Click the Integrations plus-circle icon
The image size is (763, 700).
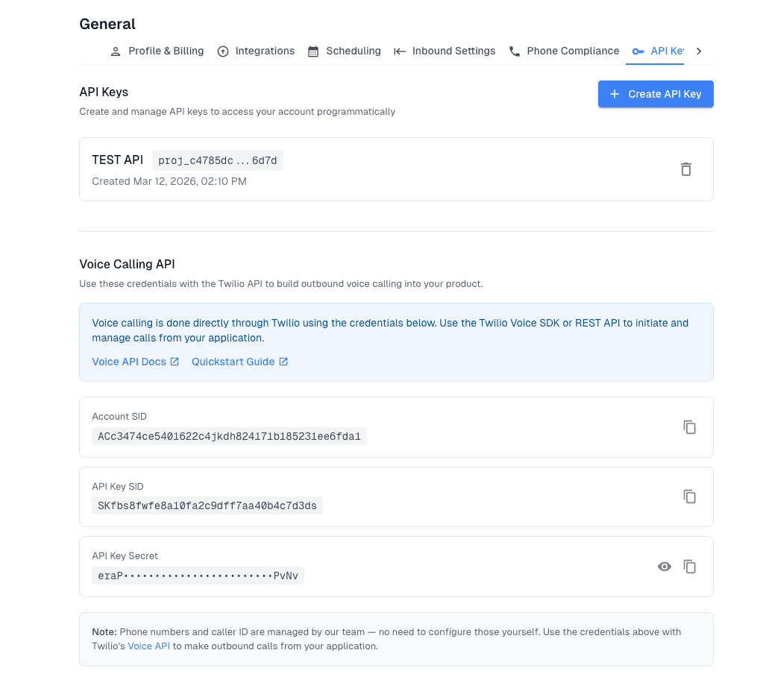[x=222, y=51]
